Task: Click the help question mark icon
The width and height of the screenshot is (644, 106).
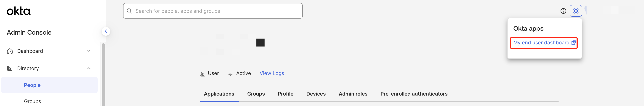Action: pyautogui.click(x=563, y=11)
